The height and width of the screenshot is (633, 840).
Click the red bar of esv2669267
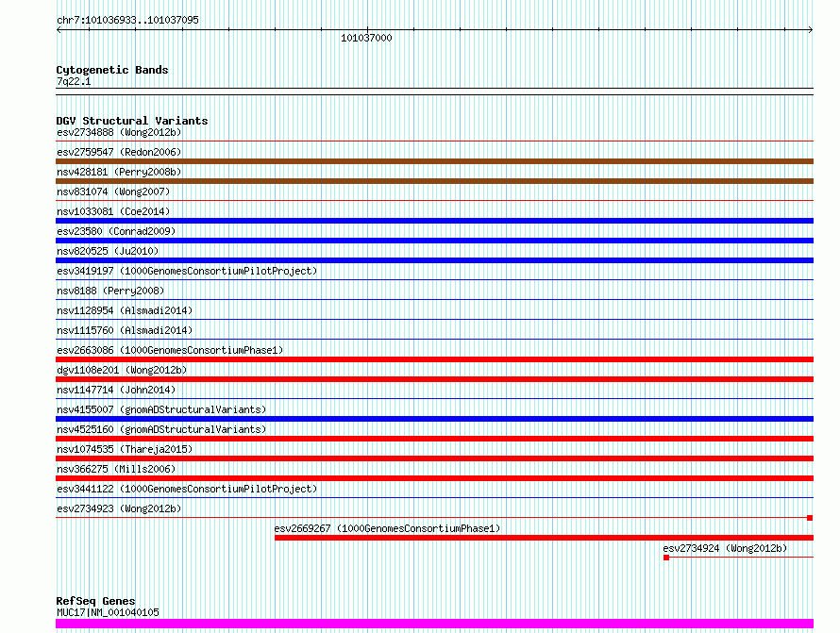[x=545, y=538]
